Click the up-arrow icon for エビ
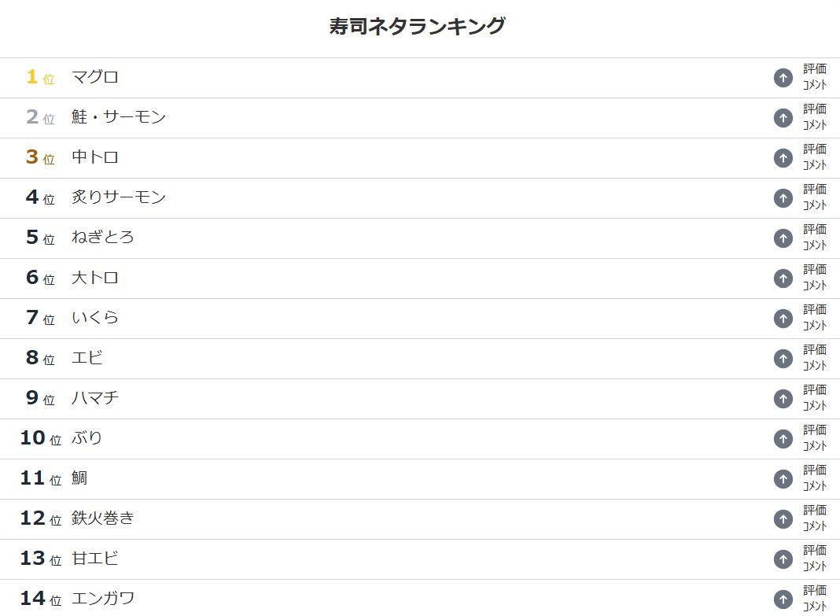 (783, 359)
